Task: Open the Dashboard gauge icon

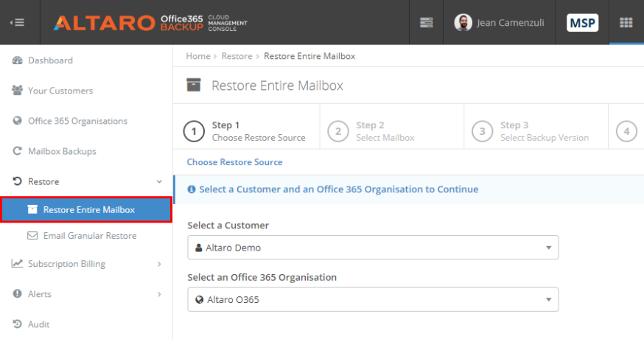Action: coord(17,60)
